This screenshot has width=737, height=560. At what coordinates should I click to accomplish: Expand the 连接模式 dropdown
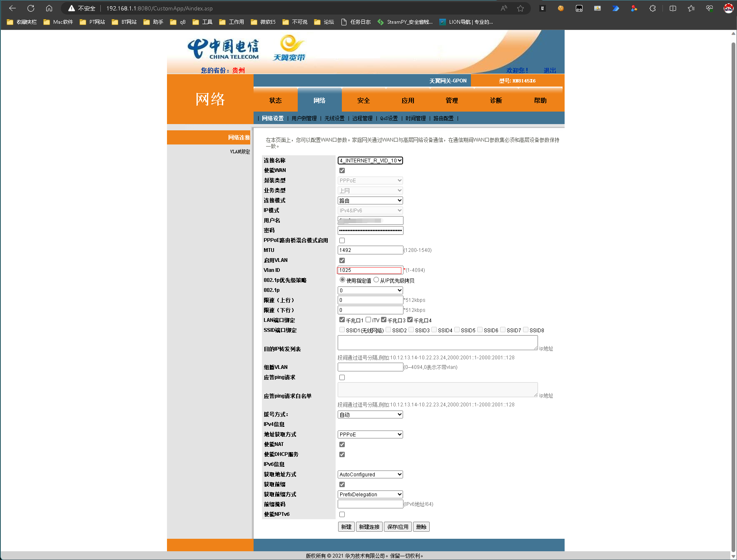tap(370, 201)
